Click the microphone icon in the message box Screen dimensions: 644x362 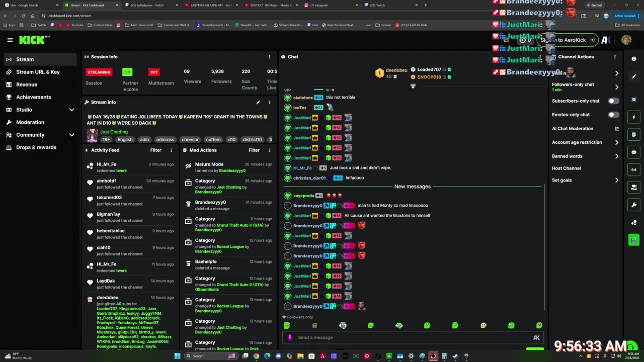click(x=290, y=337)
